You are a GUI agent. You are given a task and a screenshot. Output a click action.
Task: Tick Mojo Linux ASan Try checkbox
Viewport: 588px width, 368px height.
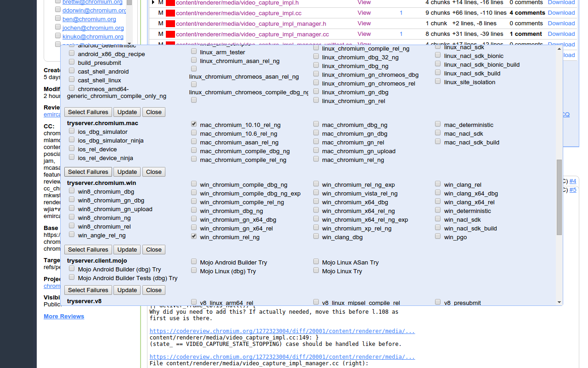point(316,262)
